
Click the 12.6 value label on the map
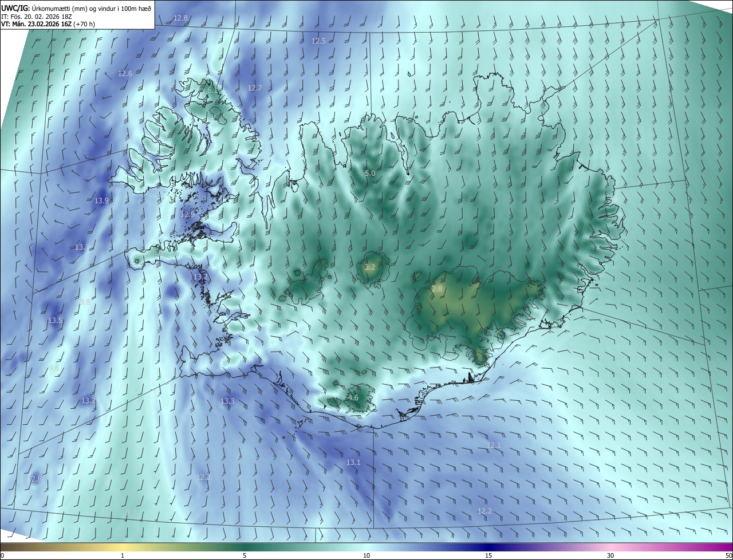tap(125, 73)
